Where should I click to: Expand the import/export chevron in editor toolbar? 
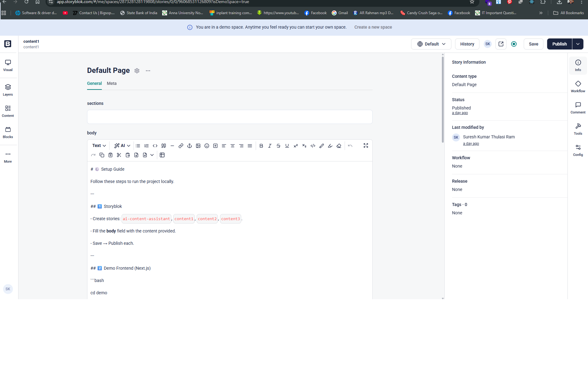pyautogui.click(x=152, y=155)
